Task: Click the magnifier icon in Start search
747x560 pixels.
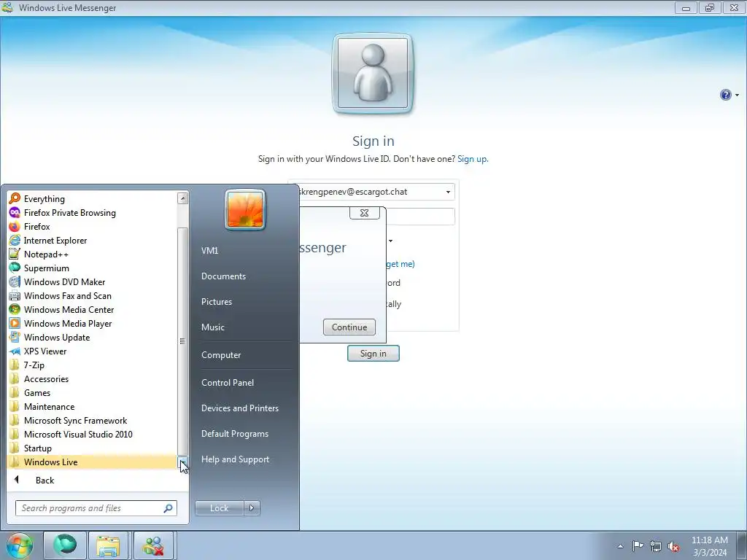Action: coord(169,508)
